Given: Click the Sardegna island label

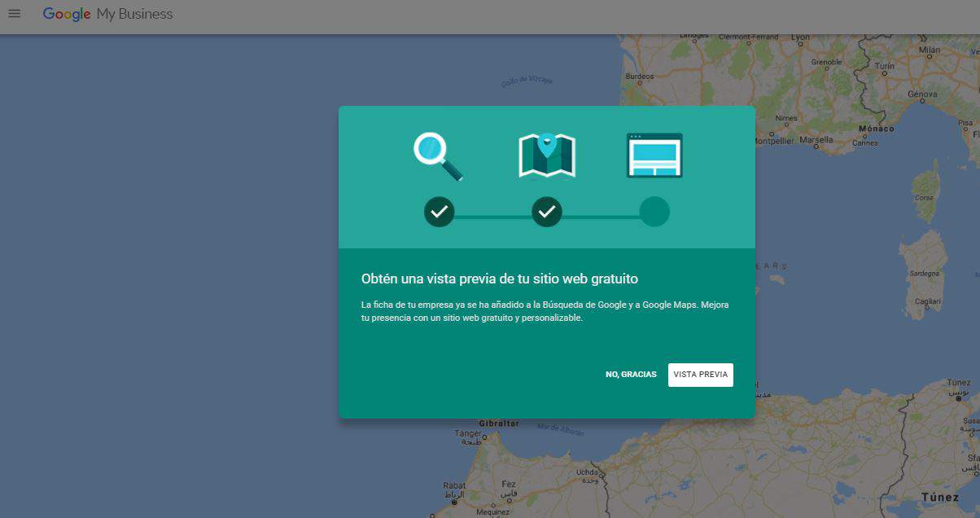Looking at the screenshot, I should point(924,274).
